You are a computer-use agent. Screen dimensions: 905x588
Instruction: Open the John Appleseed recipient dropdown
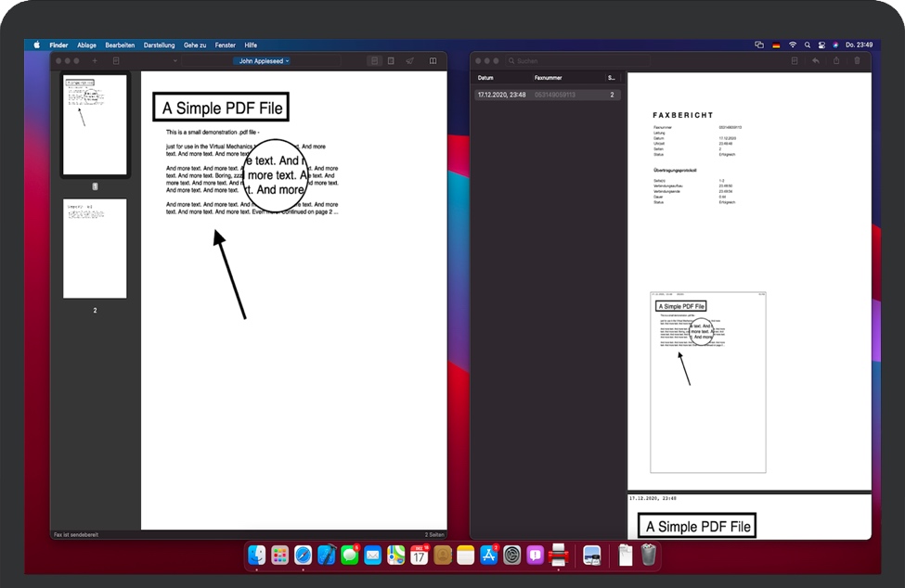(265, 60)
